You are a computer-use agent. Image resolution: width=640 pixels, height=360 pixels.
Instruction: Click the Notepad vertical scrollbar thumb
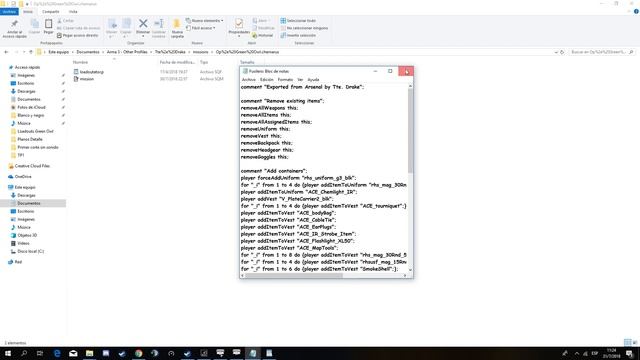tap(410, 131)
